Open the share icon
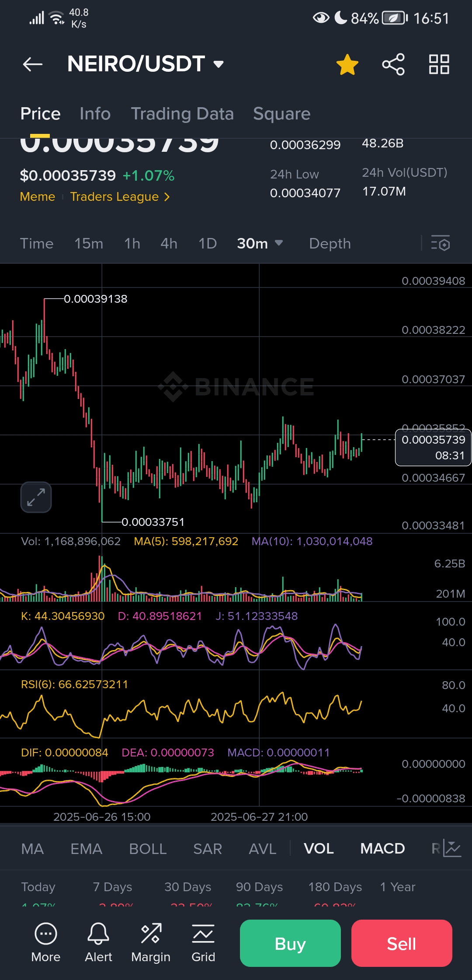 (393, 64)
